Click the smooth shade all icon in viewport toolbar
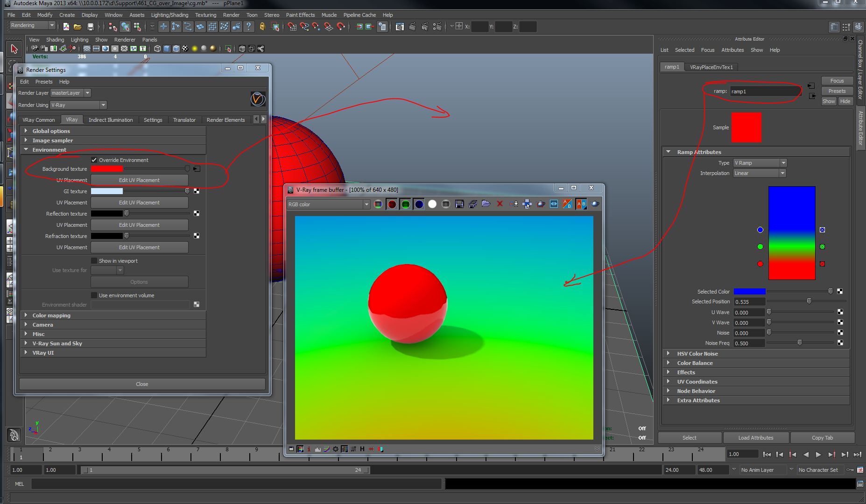 (167, 49)
